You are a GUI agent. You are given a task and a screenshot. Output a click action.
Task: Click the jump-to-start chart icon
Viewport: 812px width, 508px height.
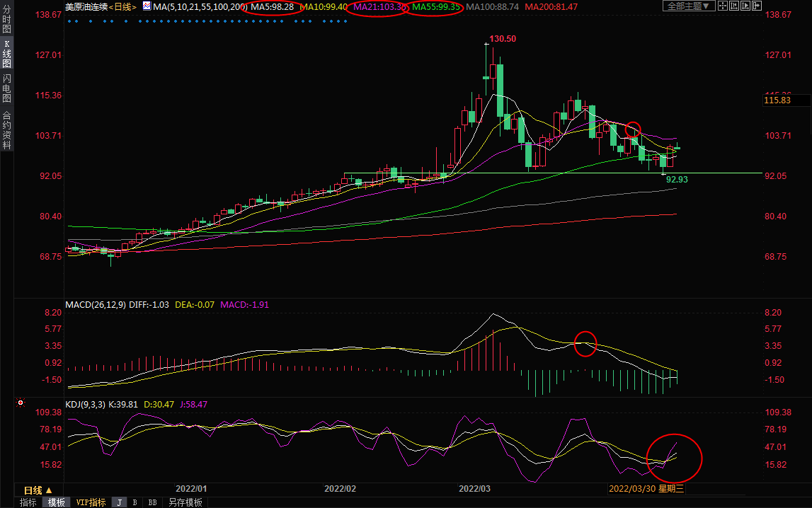734,6
